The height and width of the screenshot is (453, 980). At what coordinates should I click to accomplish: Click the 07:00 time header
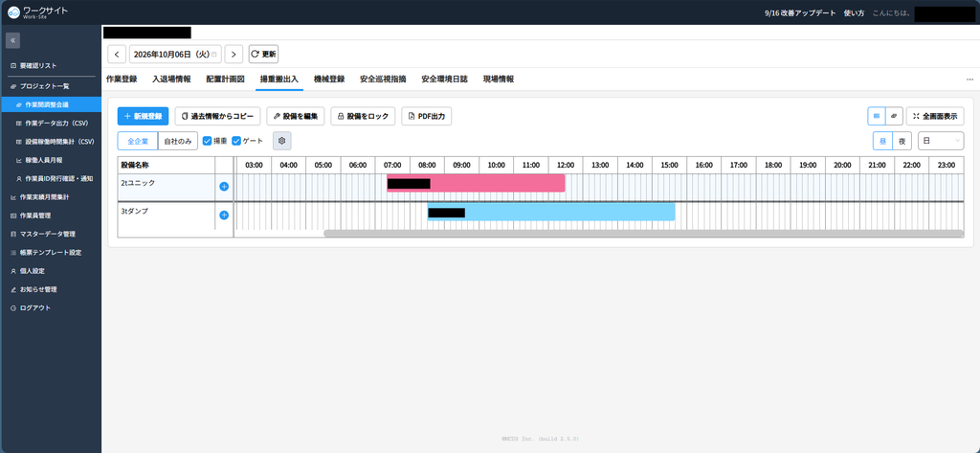pyautogui.click(x=392, y=165)
